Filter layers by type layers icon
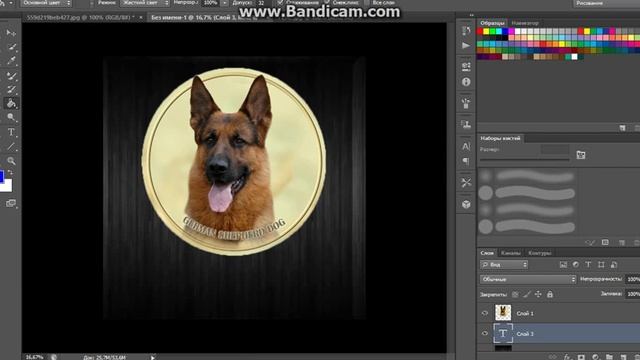This screenshot has height=360, width=640. click(x=588, y=264)
